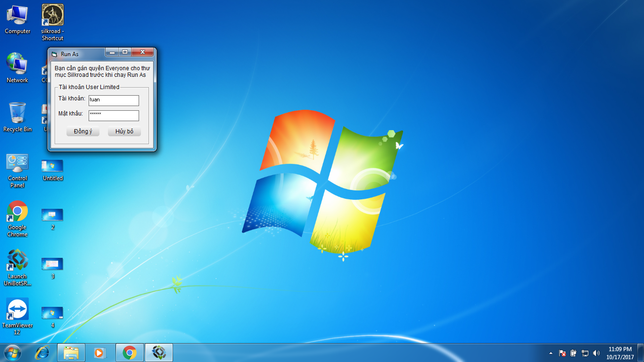Click the Tài khoản username field

(x=114, y=100)
